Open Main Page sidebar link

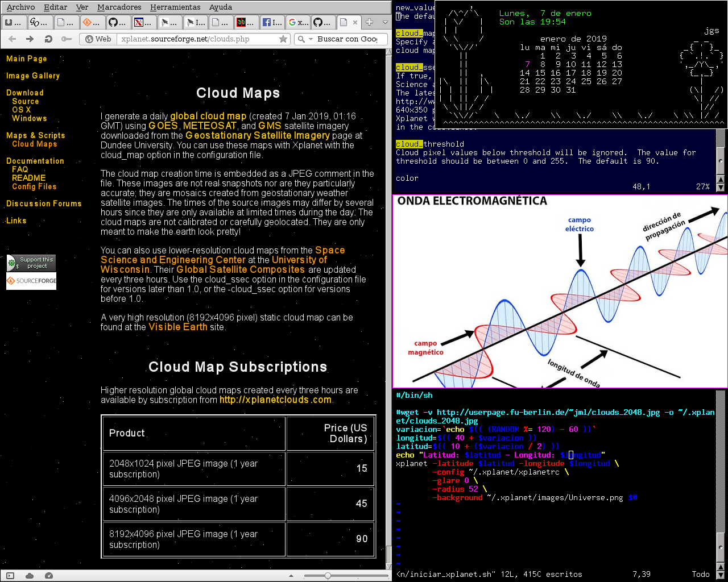click(x=27, y=59)
